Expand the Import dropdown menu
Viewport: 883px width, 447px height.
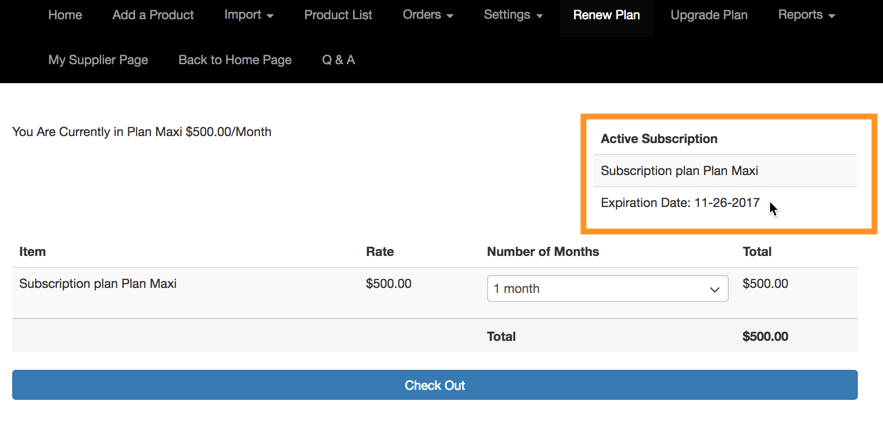[x=249, y=15]
